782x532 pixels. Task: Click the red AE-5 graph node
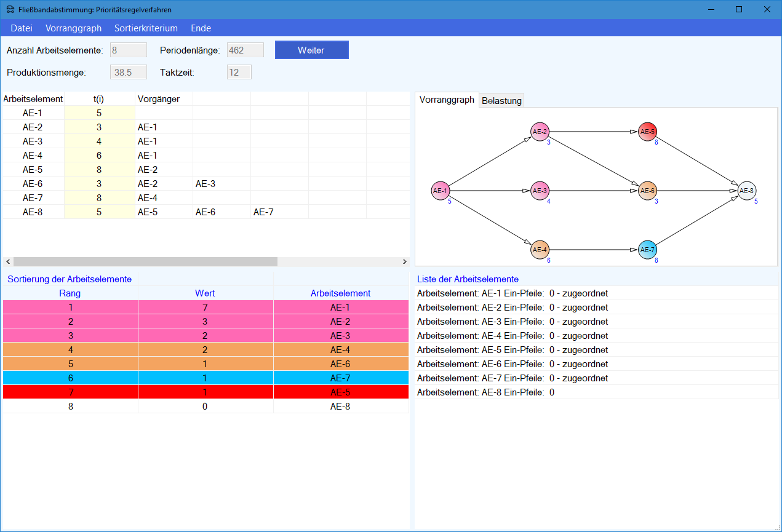pos(647,132)
